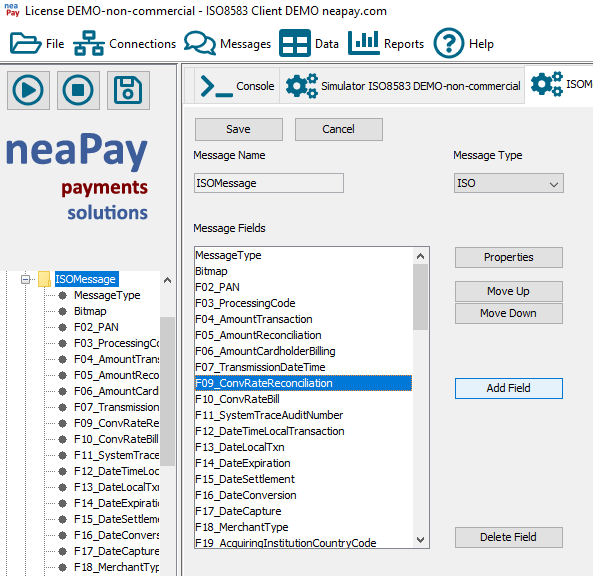Click the Message Fields list scroll up arrow

(x=421, y=256)
